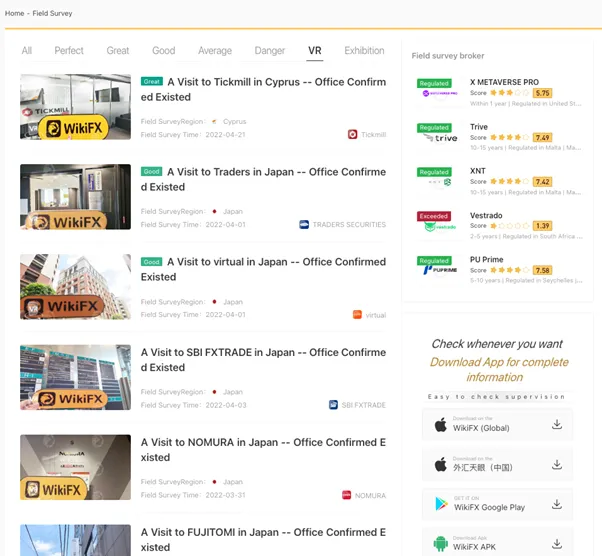The image size is (602, 556).
Task: Click the Great badge on Tickmill article
Action: click(x=152, y=81)
